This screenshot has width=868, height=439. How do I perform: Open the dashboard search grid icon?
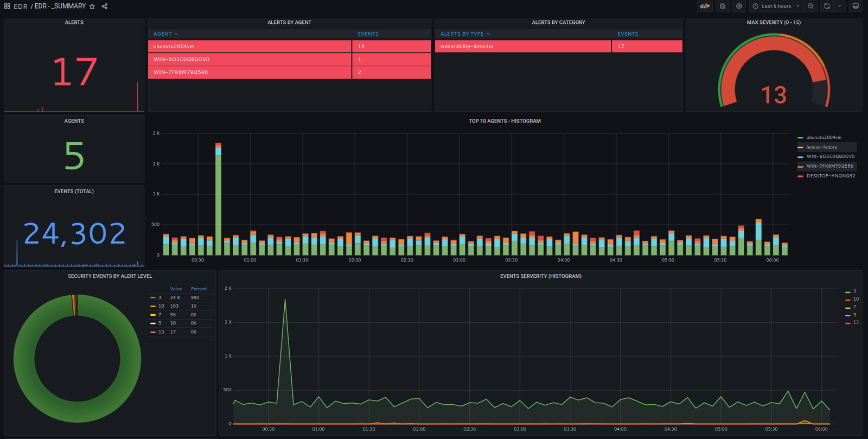coord(7,7)
